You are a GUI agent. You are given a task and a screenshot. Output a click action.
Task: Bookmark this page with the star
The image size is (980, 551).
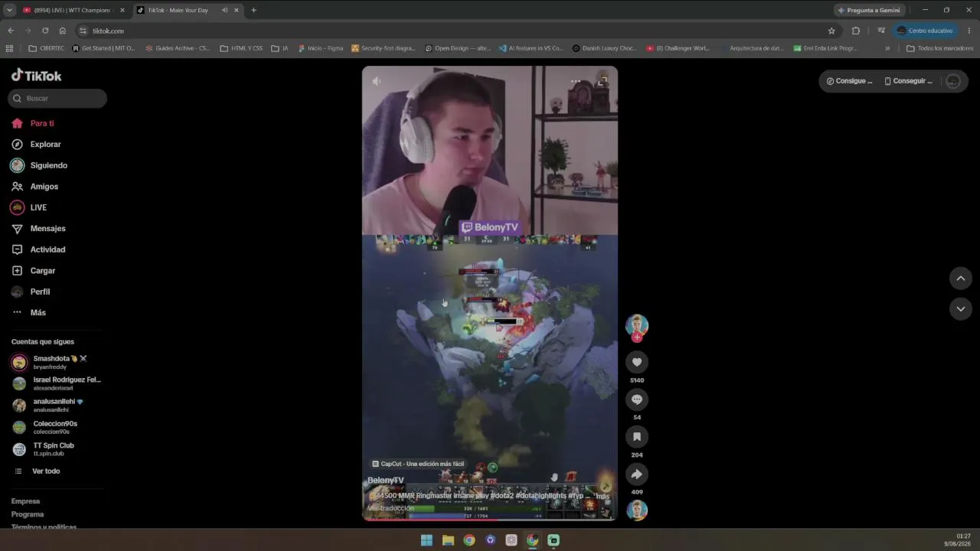coord(831,31)
